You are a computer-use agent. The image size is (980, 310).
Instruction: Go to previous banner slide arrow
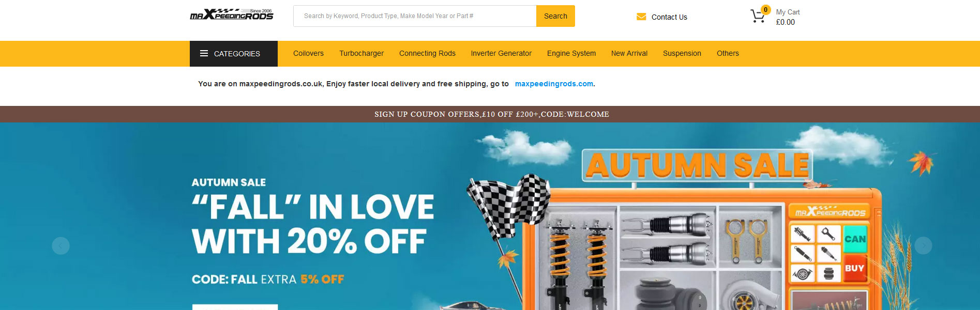click(61, 245)
